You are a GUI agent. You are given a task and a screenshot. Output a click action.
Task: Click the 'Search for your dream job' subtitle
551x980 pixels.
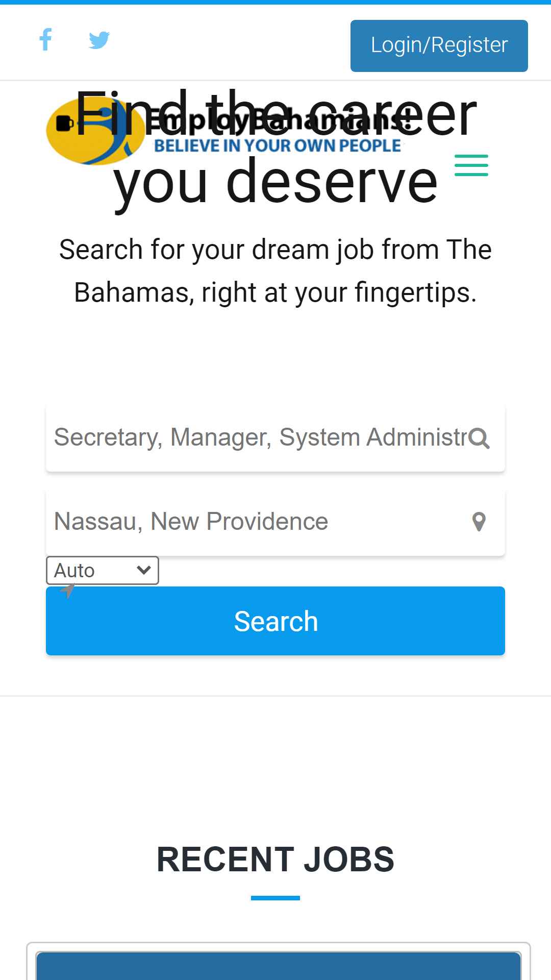[x=275, y=271]
